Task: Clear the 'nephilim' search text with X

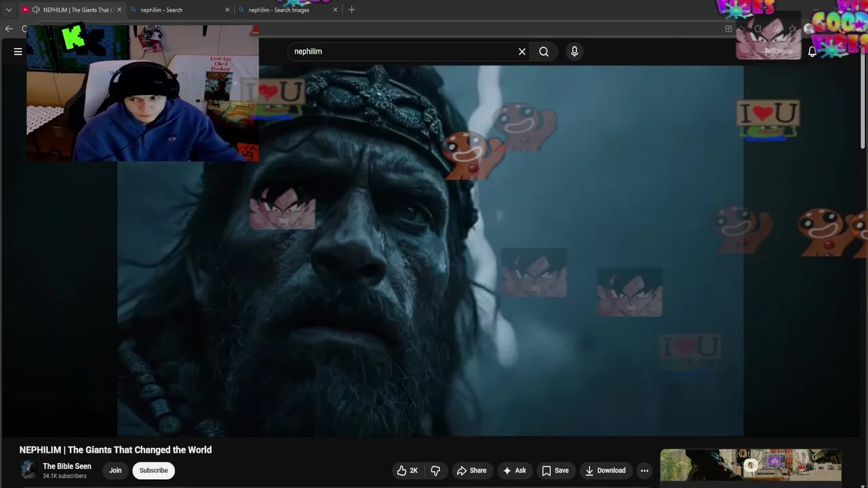Action: click(522, 52)
